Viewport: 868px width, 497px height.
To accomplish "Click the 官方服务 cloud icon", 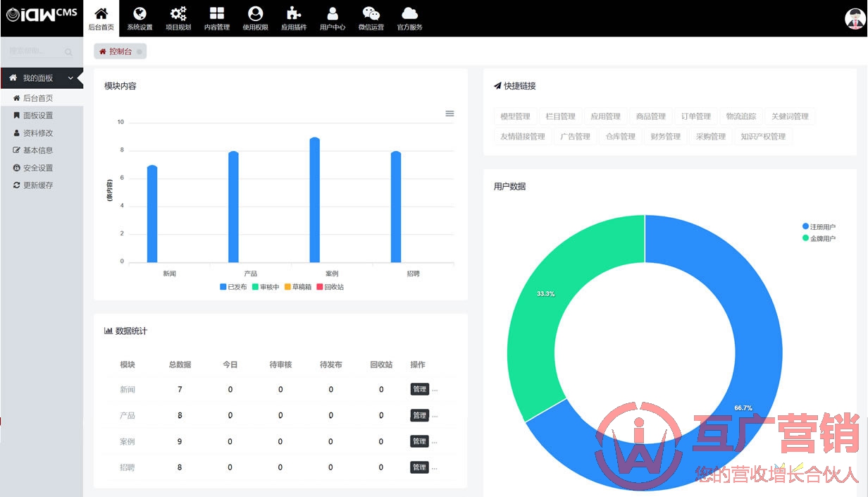I will click(x=409, y=14).
